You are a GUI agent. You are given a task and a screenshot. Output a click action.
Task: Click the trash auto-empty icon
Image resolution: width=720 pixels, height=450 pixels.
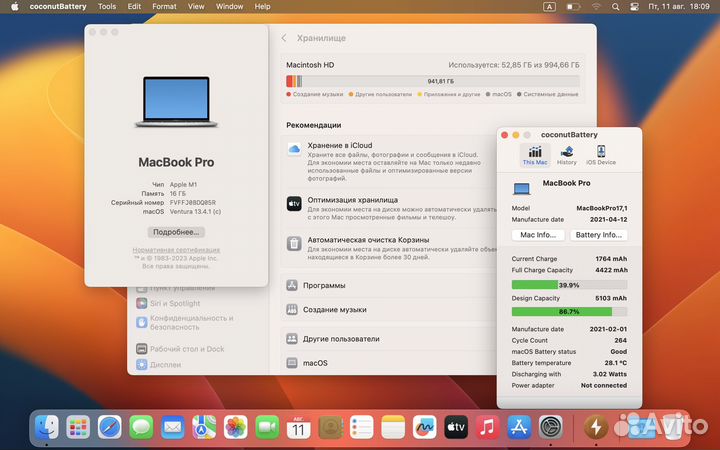[x=294, y=243]
